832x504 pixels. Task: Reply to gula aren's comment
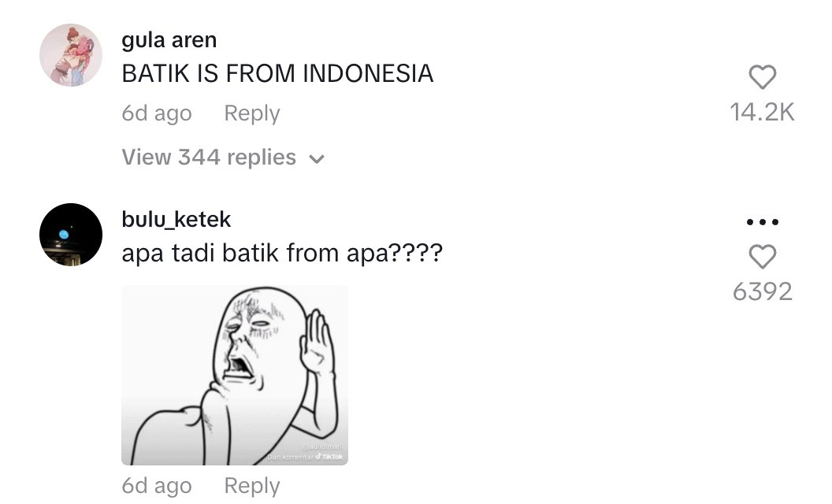tap(252, 113)
